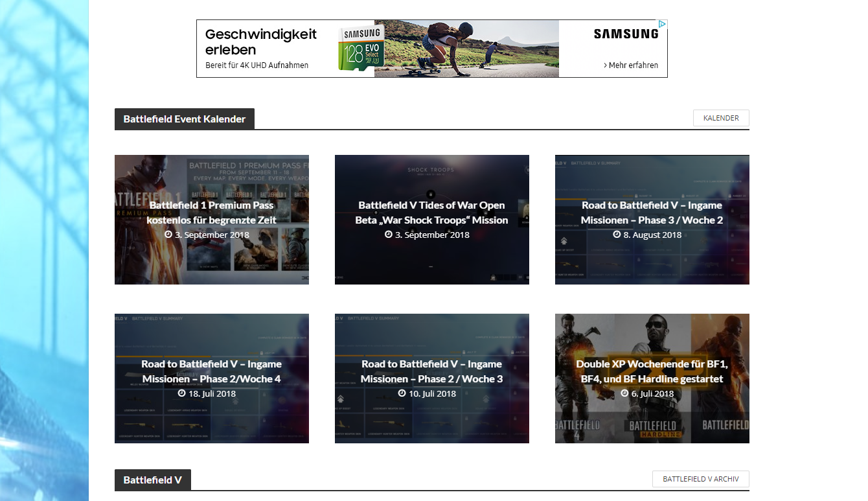
Task: Click the AdChoices icon on the Samsung ad
Action: [662, 24]
